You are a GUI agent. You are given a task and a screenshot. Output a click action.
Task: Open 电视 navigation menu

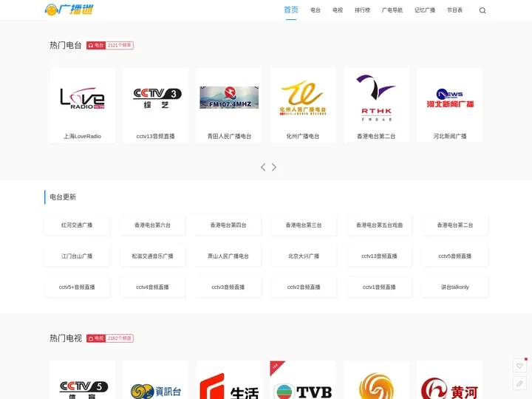(338, 10)
